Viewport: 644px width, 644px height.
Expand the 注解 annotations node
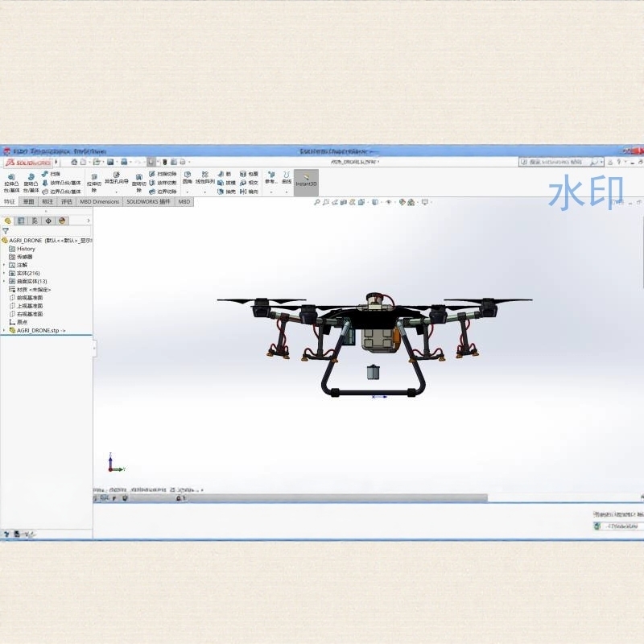click(4, 265)
